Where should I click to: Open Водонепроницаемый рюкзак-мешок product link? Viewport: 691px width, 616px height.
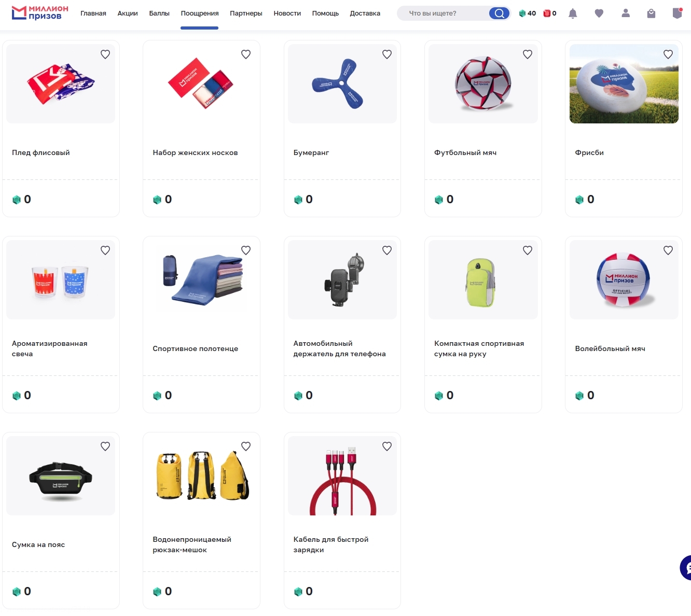192,544
